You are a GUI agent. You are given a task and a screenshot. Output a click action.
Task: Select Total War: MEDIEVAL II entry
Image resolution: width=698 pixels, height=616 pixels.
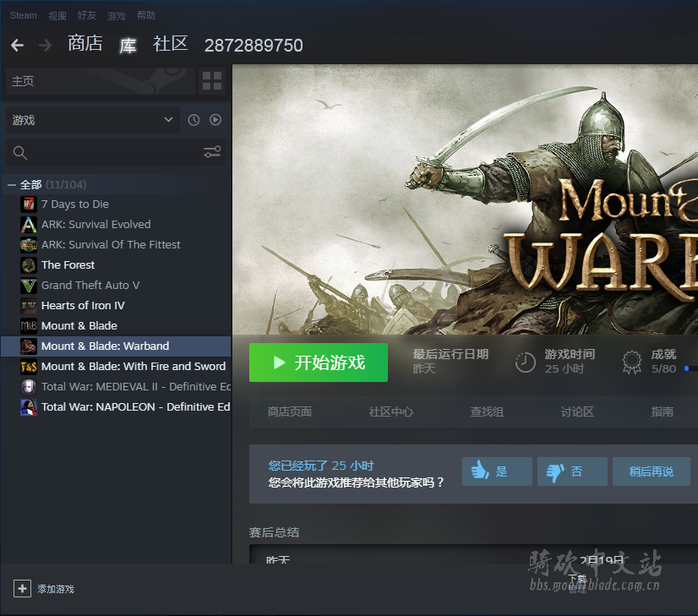click(x=116, y=387)
